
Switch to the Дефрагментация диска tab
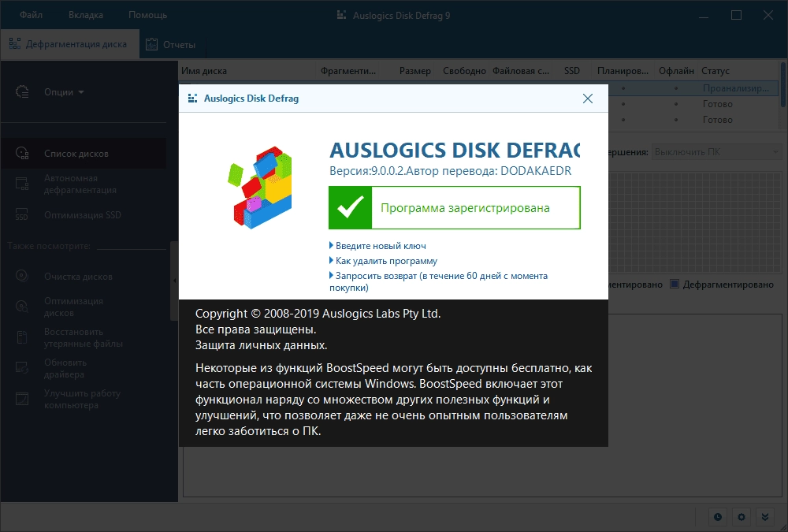click(x=70, y=44)
